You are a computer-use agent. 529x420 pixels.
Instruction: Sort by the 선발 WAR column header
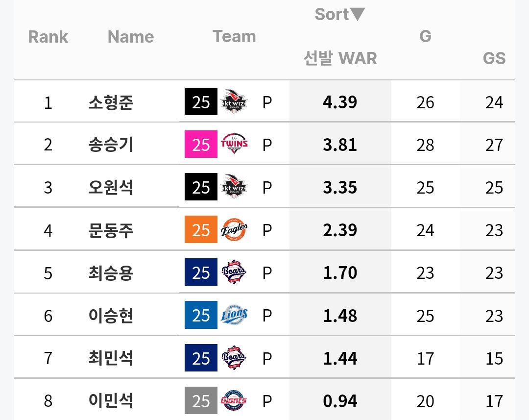pos(340,58)
